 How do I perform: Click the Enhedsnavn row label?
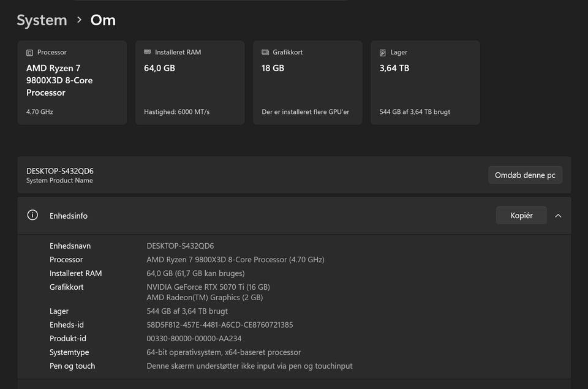tap(70, 246)
